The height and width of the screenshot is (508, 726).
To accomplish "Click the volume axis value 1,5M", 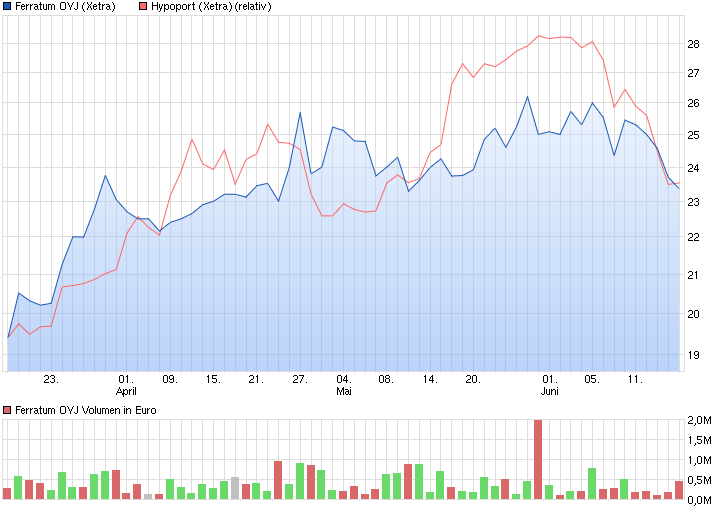I will coord(699,440).
